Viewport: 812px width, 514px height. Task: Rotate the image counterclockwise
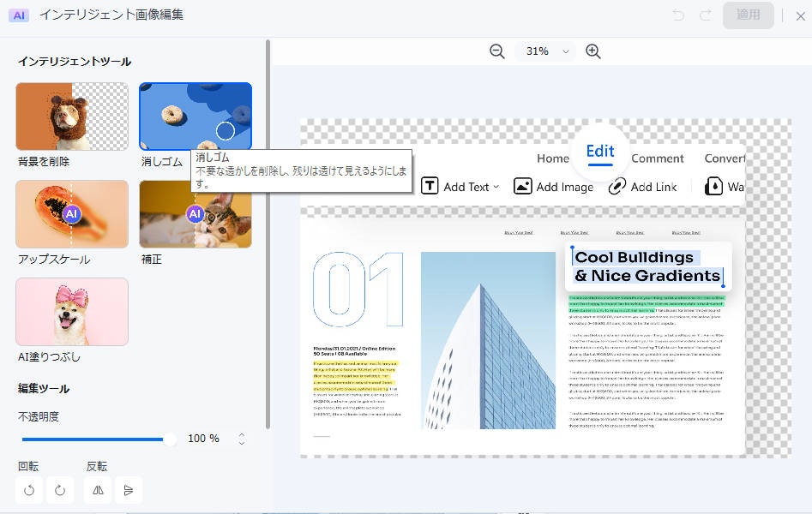(x=28, y=490)
